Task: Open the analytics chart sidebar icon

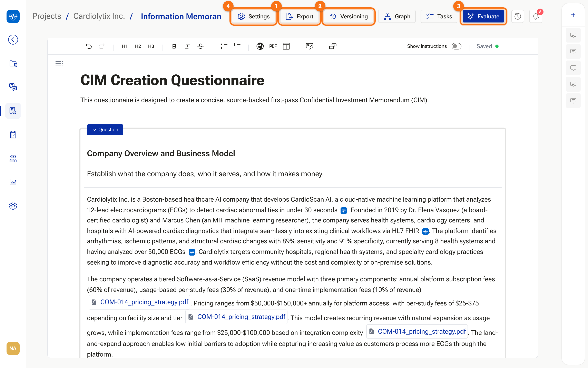Action: [x=13, y=182]
